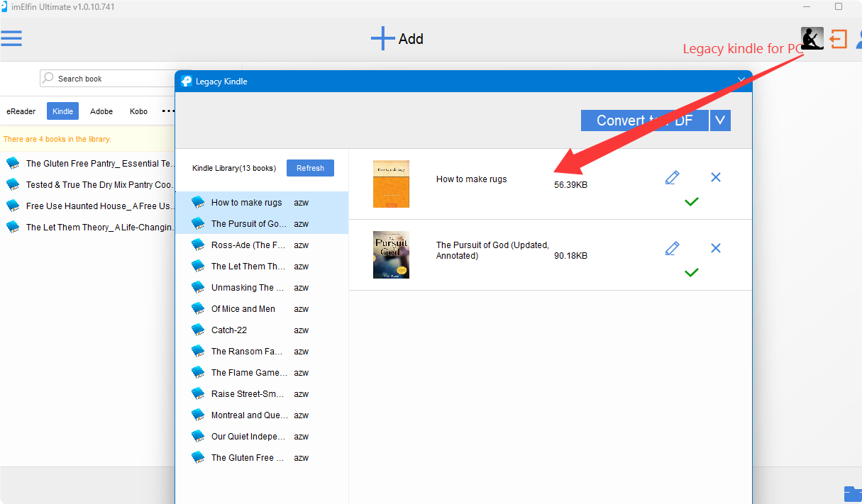Open The Pursuit of God cover thumbnail

click(391, 254)
